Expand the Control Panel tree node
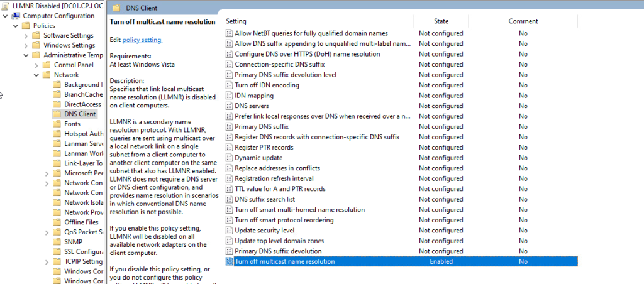Screen dimensions: 644x284 [36, 65]
